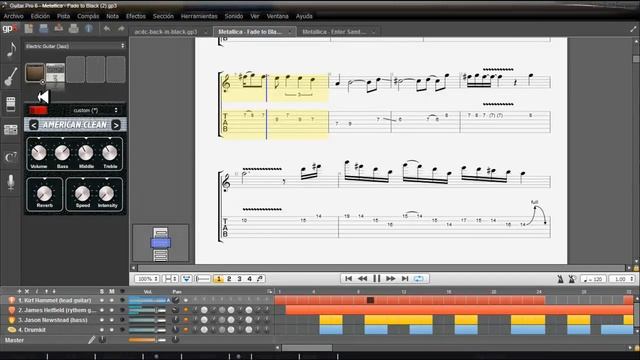This screenshot has width=640, height=360.
Task: Toggle fullscreen with the top-right arrow icon
Action: pyautogui.click(x=633, y=29)
